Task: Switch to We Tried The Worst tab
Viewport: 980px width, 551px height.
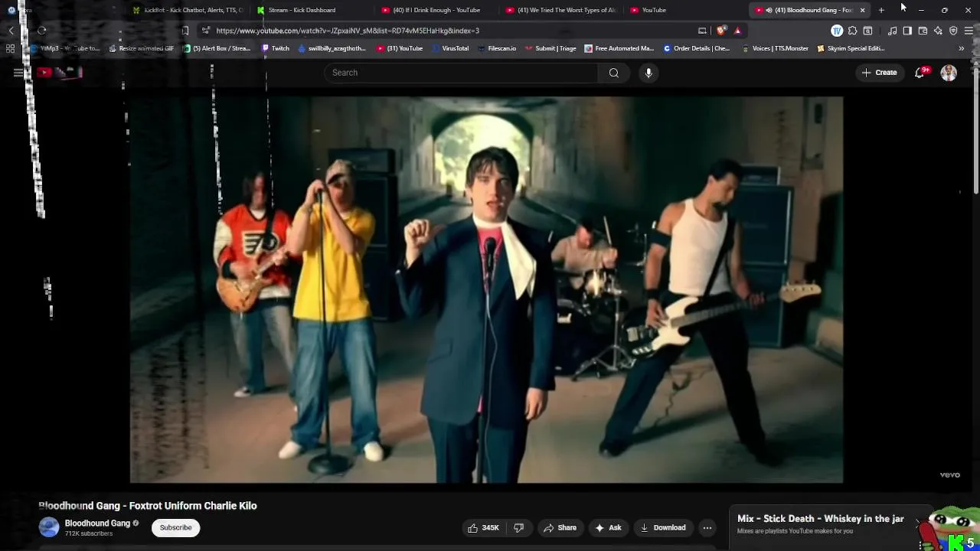Action: pos(561,10)
